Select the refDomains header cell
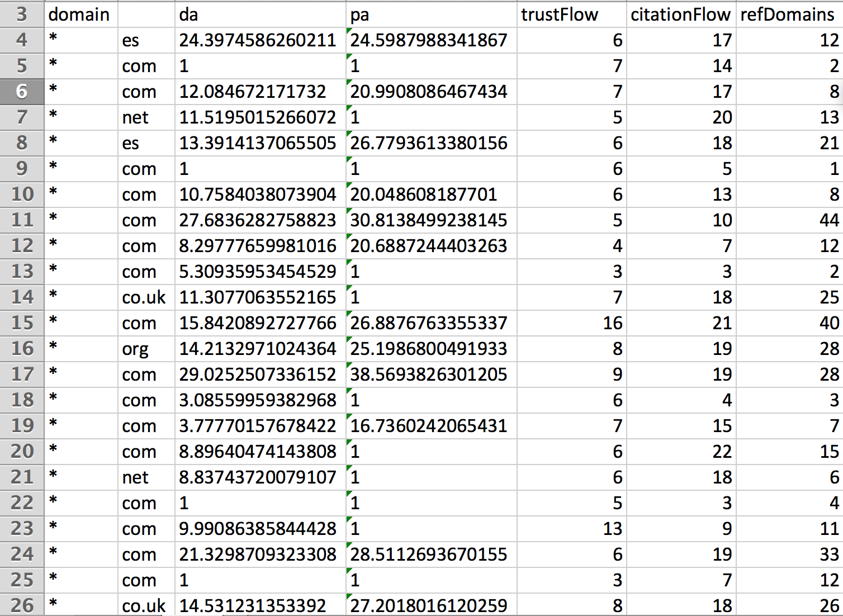This screenshot has width=843, height=616. 788,15
